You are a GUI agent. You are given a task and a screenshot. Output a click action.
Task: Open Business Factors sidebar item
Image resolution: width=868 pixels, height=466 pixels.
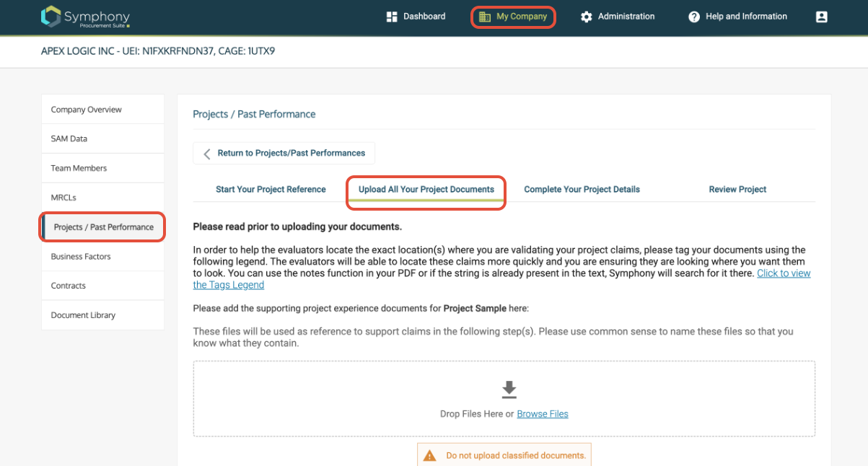click(x=103, y=257)
